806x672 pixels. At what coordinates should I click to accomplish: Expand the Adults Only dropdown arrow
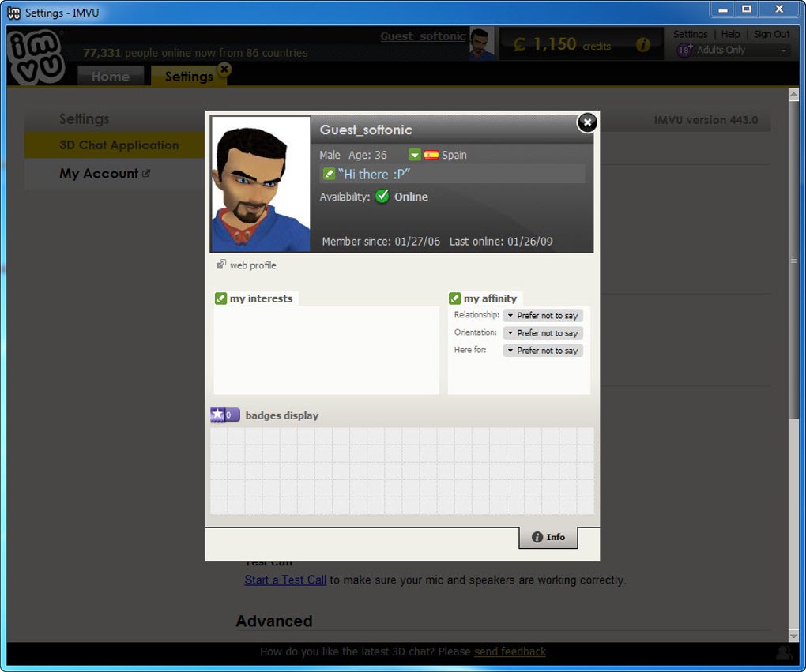coord(783,51)
